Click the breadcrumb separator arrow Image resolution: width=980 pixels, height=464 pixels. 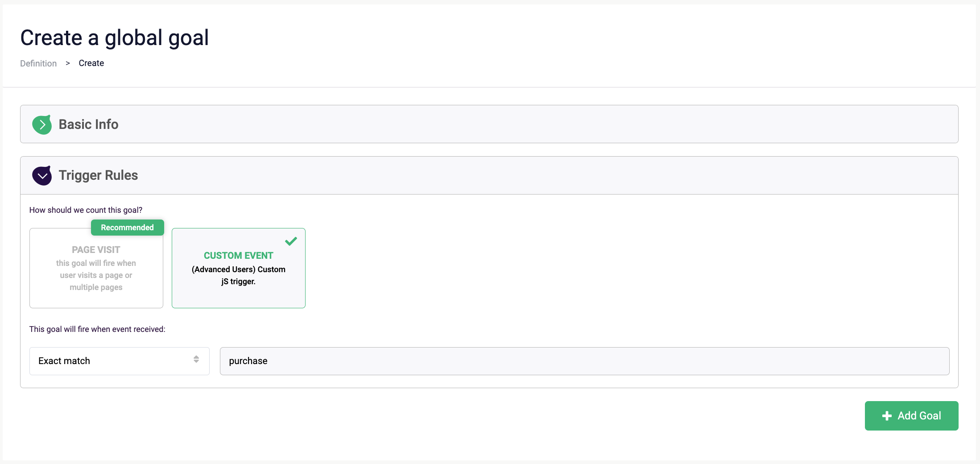(x=68, y=63)
